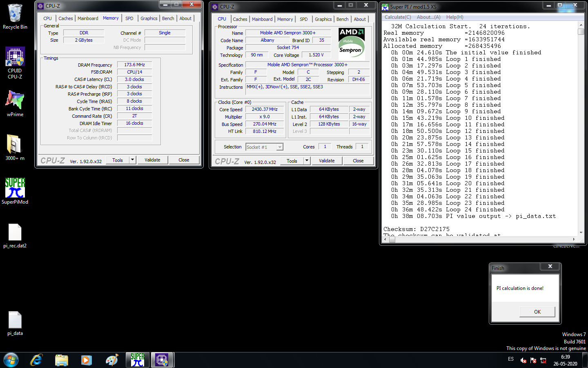Image resolution: width=588 pixels, height=368 pixels.
Task: Click Close button in Memory window
Action: 184,160
